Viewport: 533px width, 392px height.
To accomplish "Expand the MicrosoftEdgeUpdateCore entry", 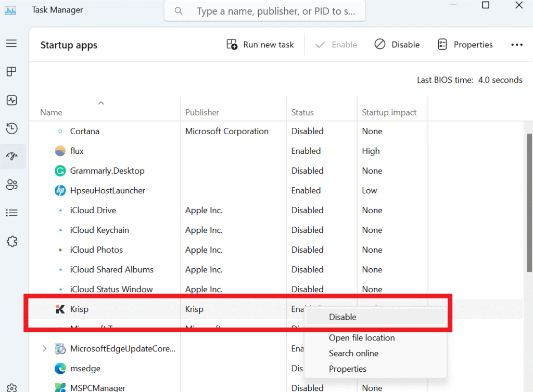I will (x=44, y=348).
